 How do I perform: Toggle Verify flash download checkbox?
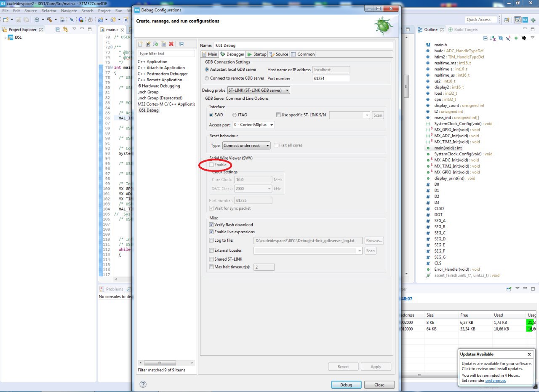pyautogui.click(x=211, y=225)
